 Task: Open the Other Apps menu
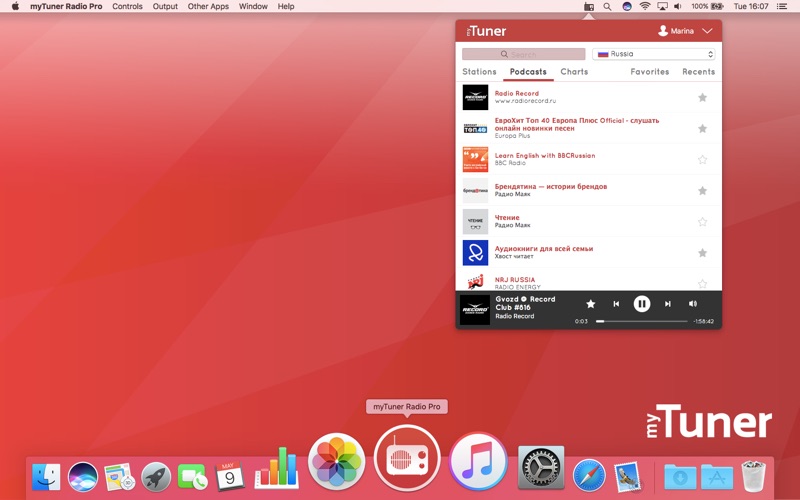(x=208, y=6)
